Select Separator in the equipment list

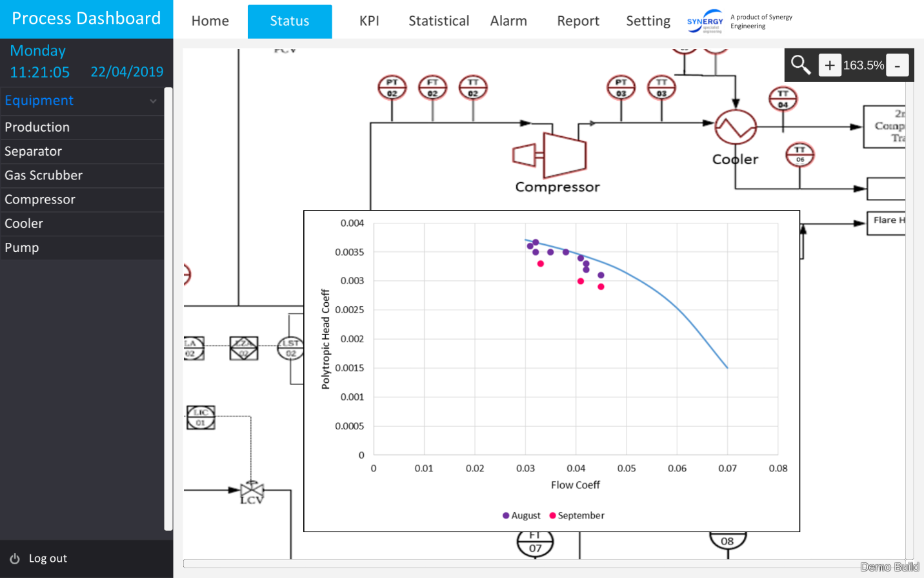coord(82,151)
